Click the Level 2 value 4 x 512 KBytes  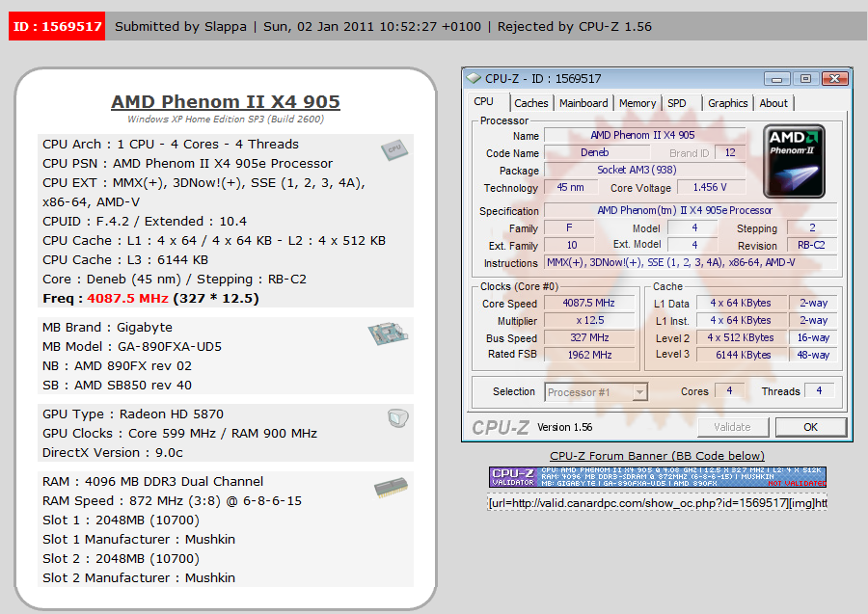[x=742, y=337]
